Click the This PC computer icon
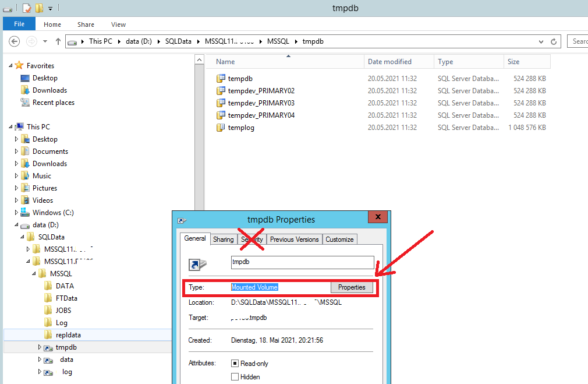 (x=19, y=127)
